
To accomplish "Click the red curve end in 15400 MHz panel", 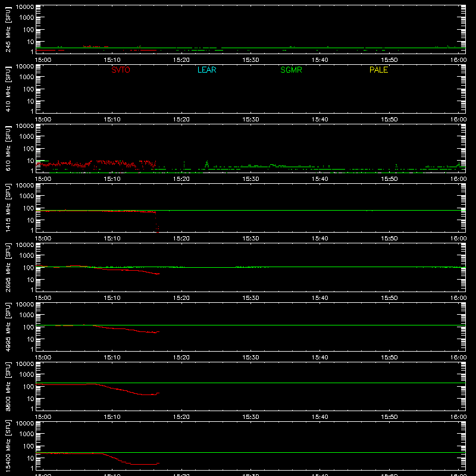I will [158, 464].
